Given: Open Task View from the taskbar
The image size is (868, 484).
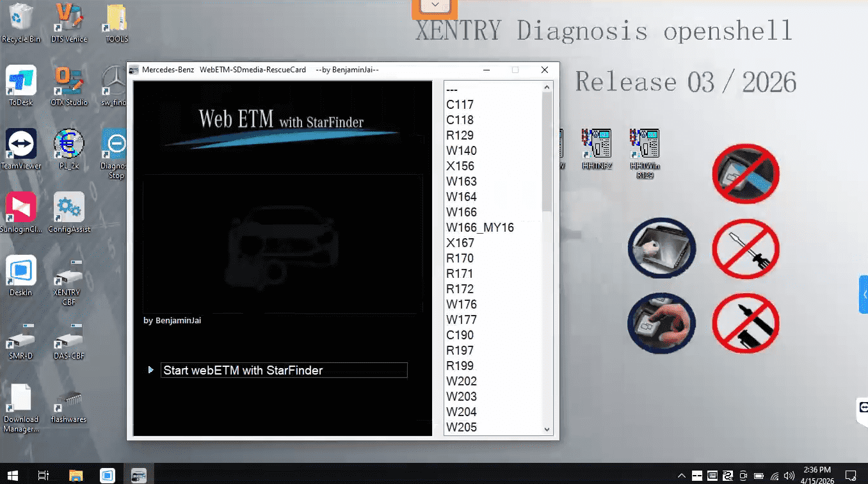Looking at the screenshot, I should click(x=44, y=475).
